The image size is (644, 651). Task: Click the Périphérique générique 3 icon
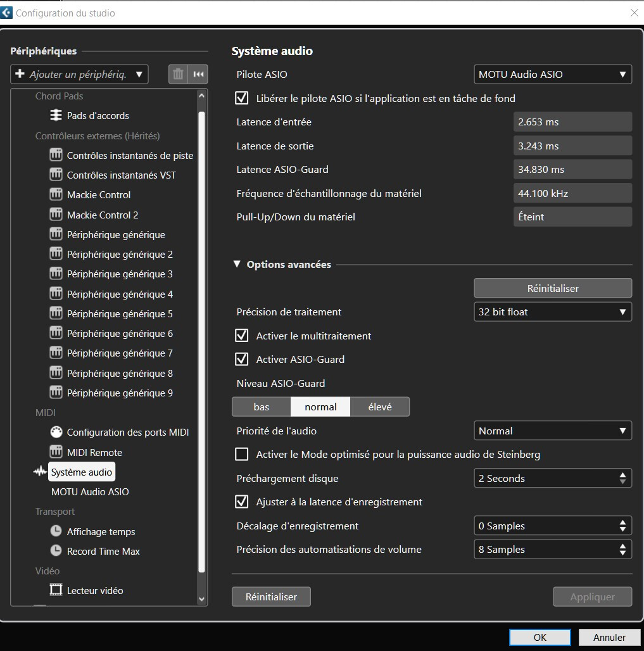point(56,274)
